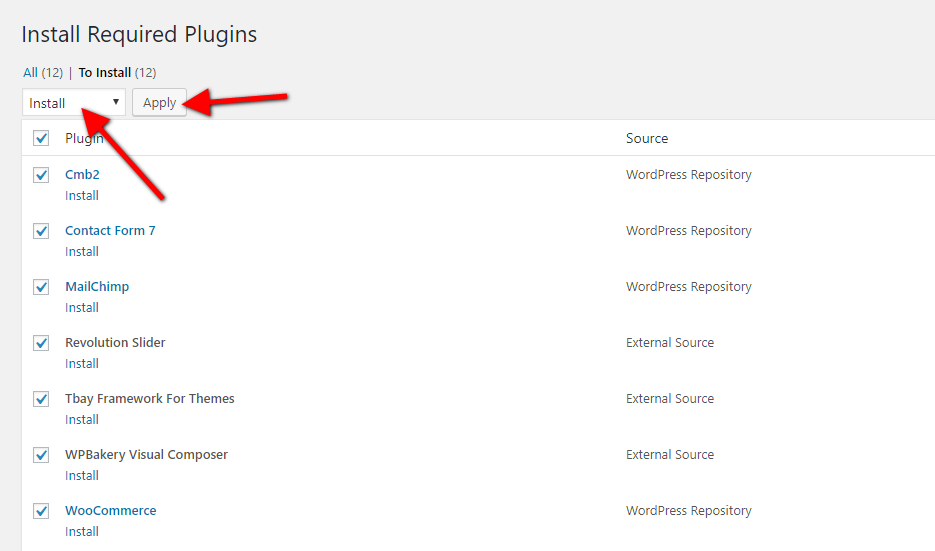Switch to the All (12) filter
The image size is (935, 551).
30,72
